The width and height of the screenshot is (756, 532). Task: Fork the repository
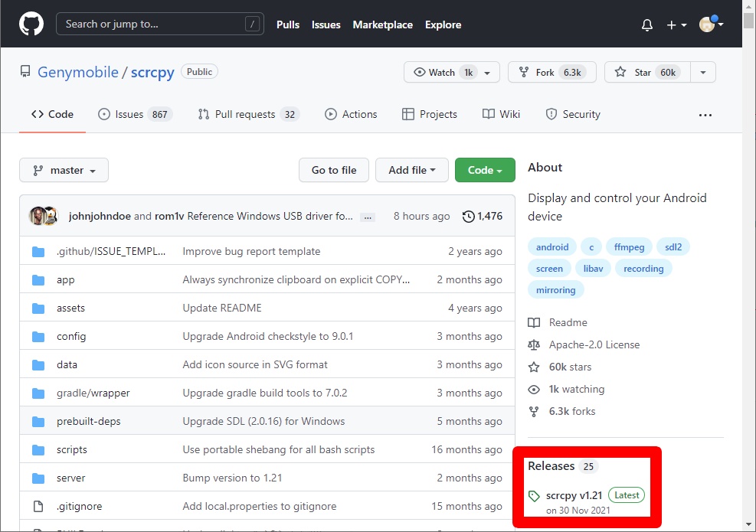pos(552,72)
